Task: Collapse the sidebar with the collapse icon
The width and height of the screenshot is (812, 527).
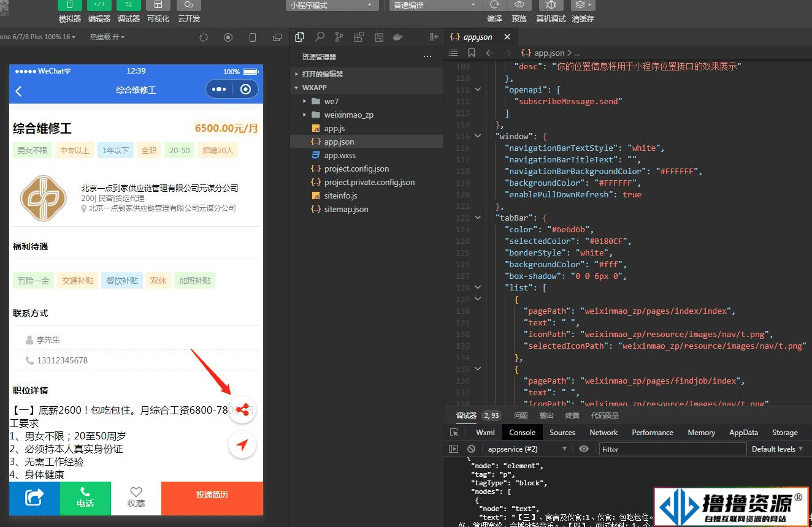Action: [x=434, y=37]
